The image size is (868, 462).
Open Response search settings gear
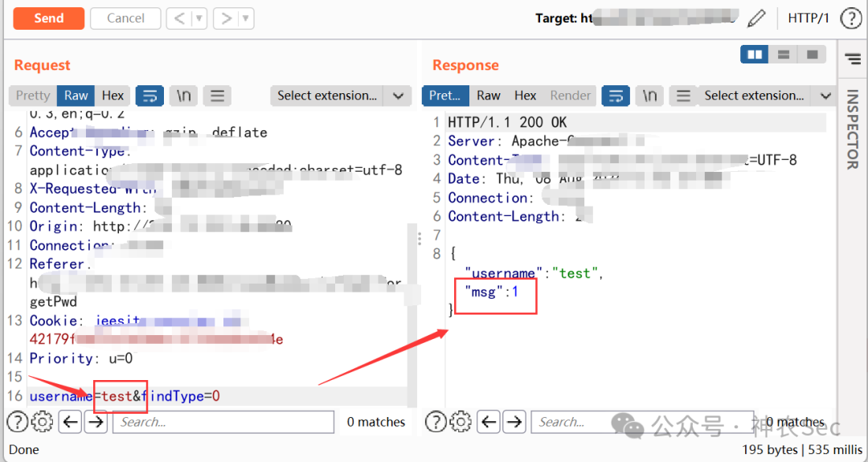tap(460, 422)
